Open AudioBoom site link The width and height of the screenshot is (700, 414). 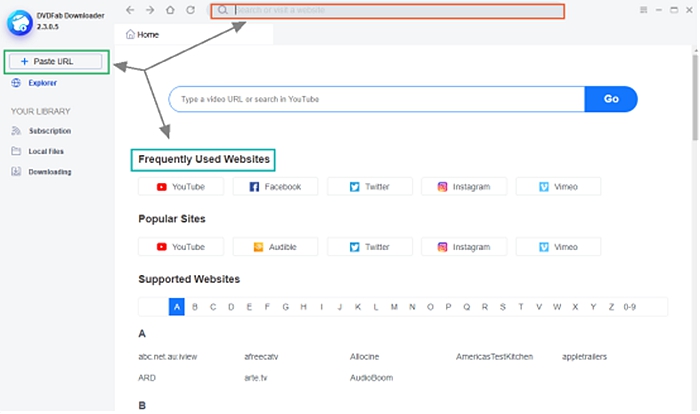(371, 378)
